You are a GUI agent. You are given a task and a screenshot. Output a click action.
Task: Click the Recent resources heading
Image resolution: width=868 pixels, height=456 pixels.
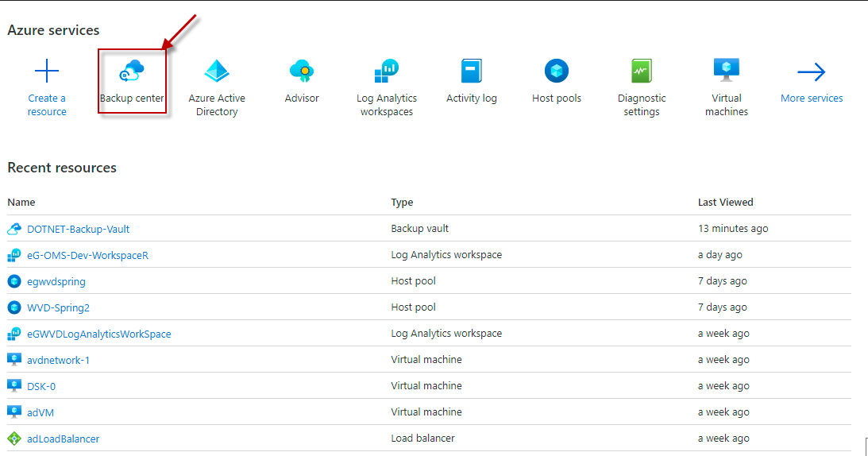point(62,168)
